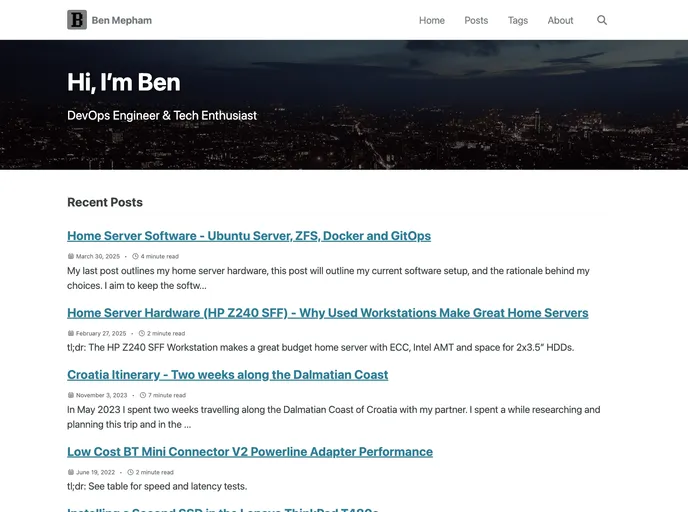Viewport: 688px width, 512px height.
Task: Click calendar icon beside June 19, 2022
Action: tap(71, 472)
